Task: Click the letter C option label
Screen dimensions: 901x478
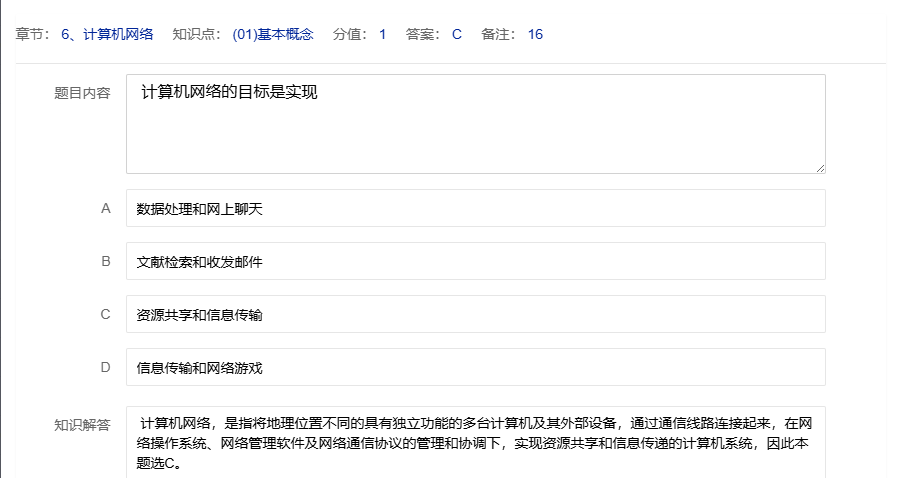Action: point(105,315)
